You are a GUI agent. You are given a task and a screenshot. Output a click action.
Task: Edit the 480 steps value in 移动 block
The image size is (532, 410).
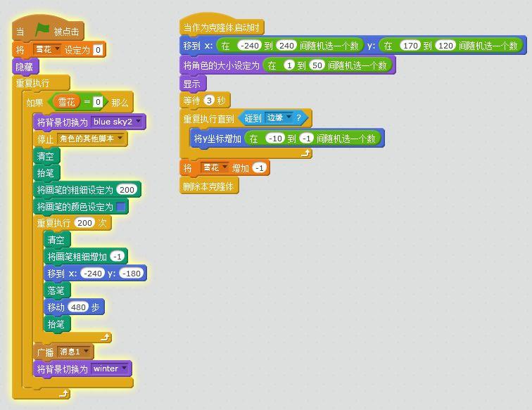[78, 307]
